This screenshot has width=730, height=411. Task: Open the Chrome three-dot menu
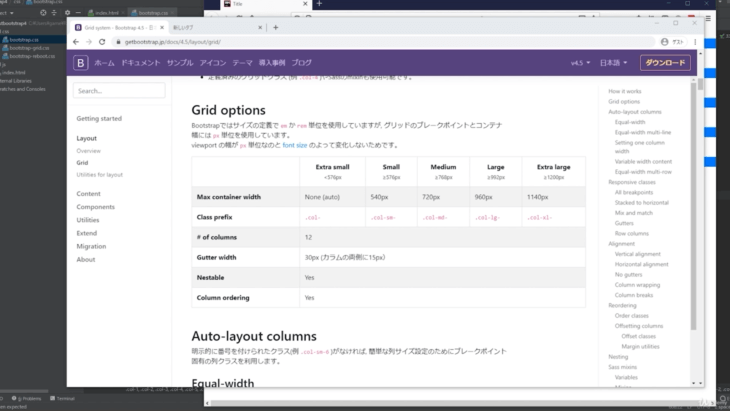[x=691, y=41]
